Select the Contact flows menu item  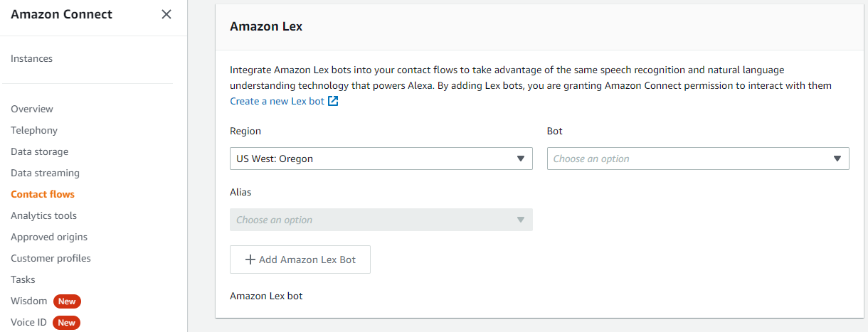coord(43,194)
